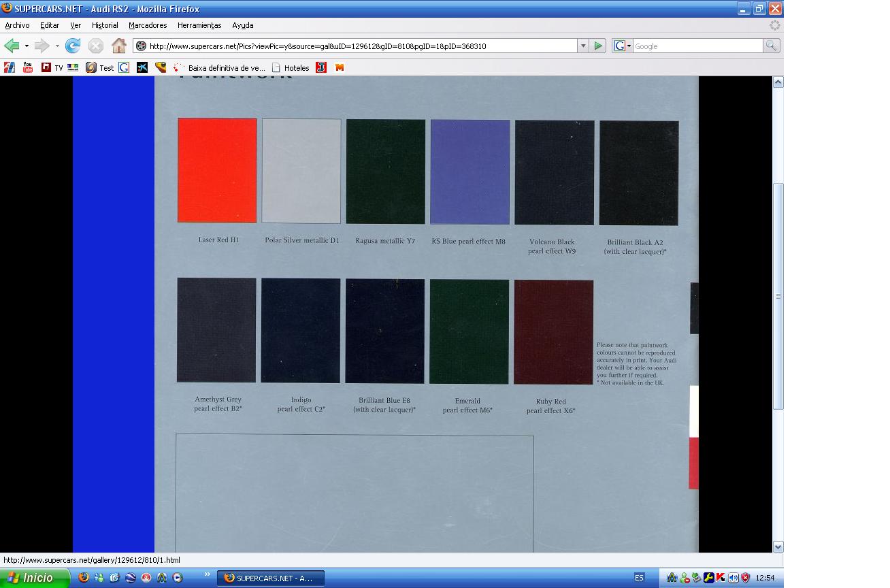The image size is (890, 588).
Task: Open the orange M bookmark icon
Action: tap(340, 67)
